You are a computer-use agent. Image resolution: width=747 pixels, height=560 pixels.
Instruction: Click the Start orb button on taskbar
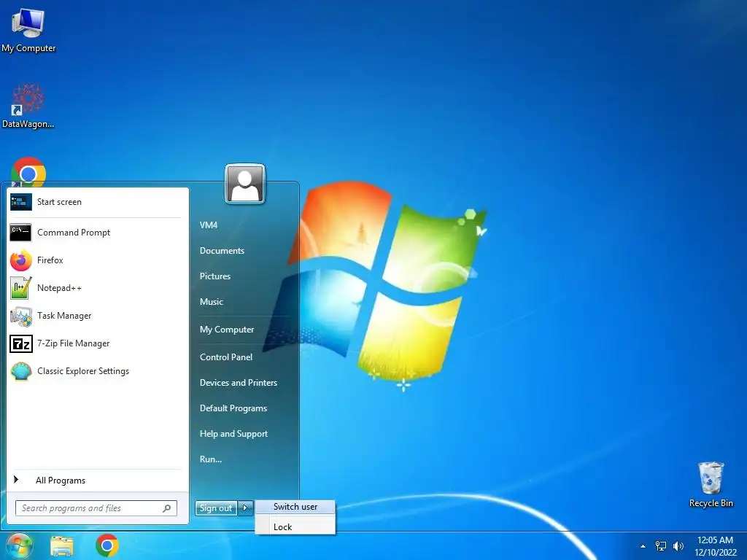[x=19, y=545]
